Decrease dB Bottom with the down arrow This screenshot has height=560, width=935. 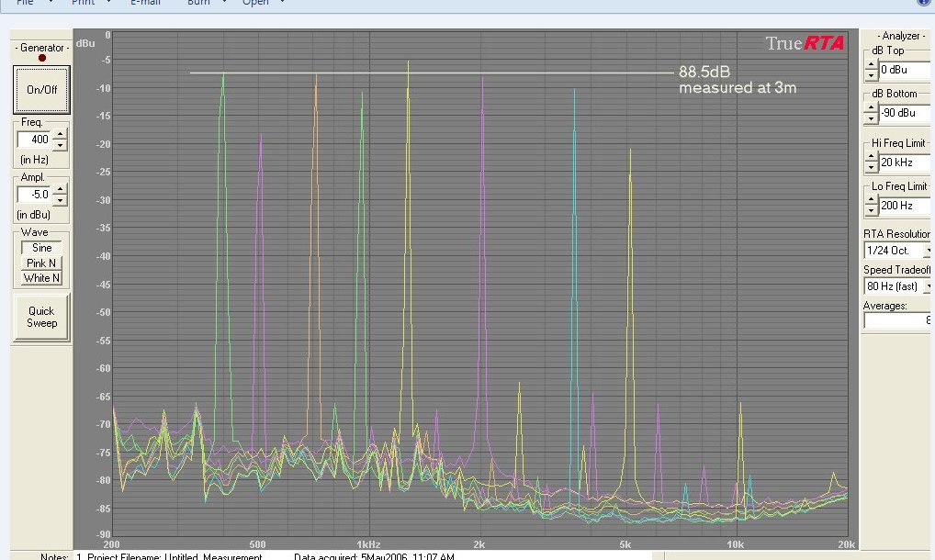(x=872, y=118)
